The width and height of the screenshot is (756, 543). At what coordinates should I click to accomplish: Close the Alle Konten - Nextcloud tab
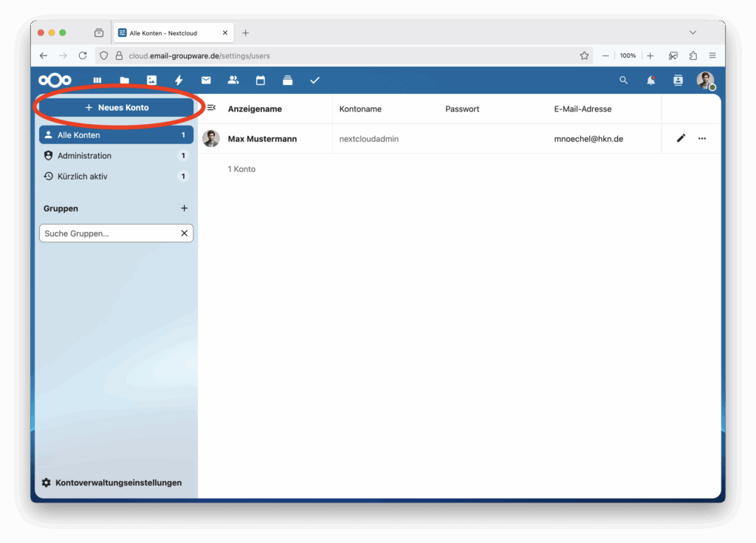(225, 33)
